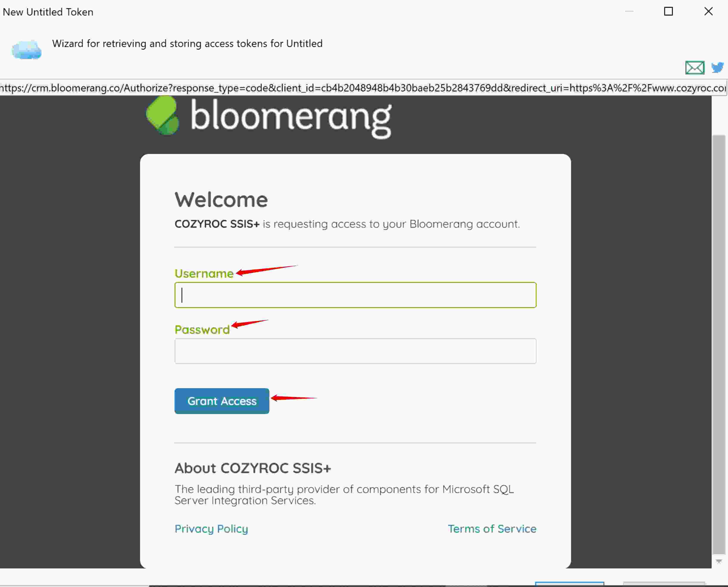Viewport: 728px width, 587px height.
Task: Open the Terms of Service link
Action: [x=492, y=529]
